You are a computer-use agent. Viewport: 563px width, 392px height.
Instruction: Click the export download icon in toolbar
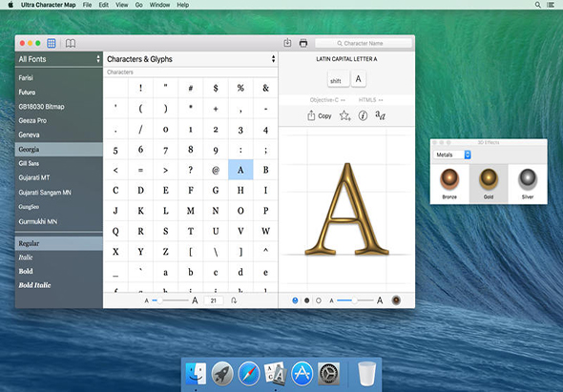(287, 43)
